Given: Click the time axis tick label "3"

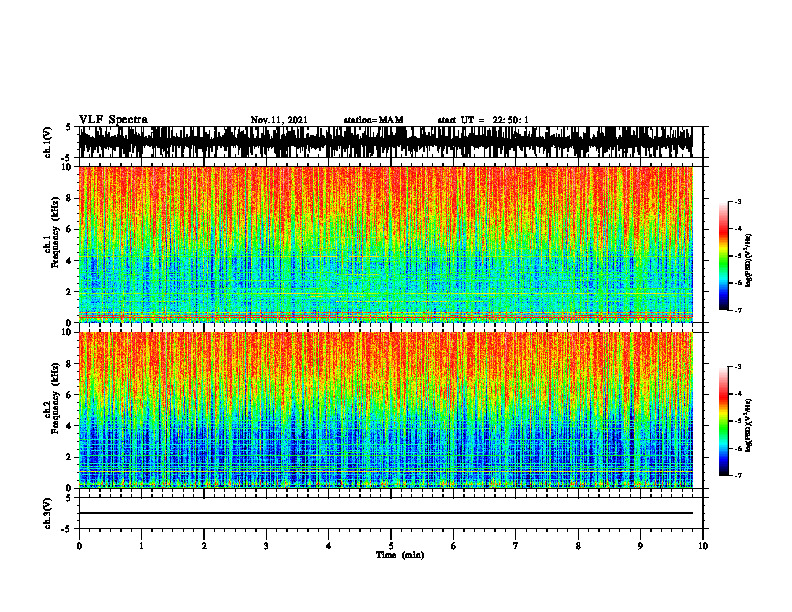Looking at the screenshot, I should click(x=266, y=546).
